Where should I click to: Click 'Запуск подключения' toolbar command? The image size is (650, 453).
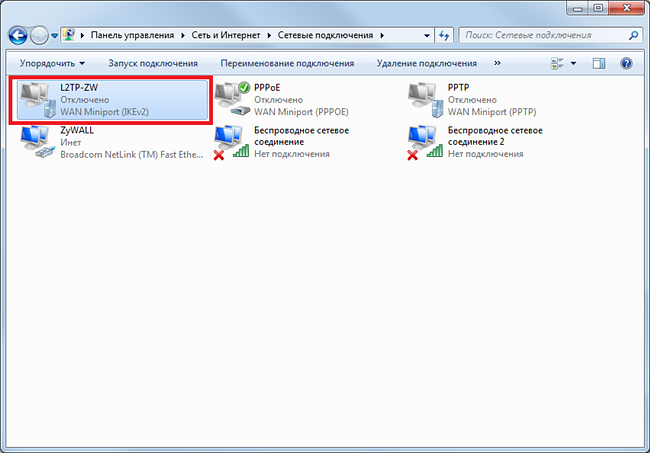(x=153, y=63)
